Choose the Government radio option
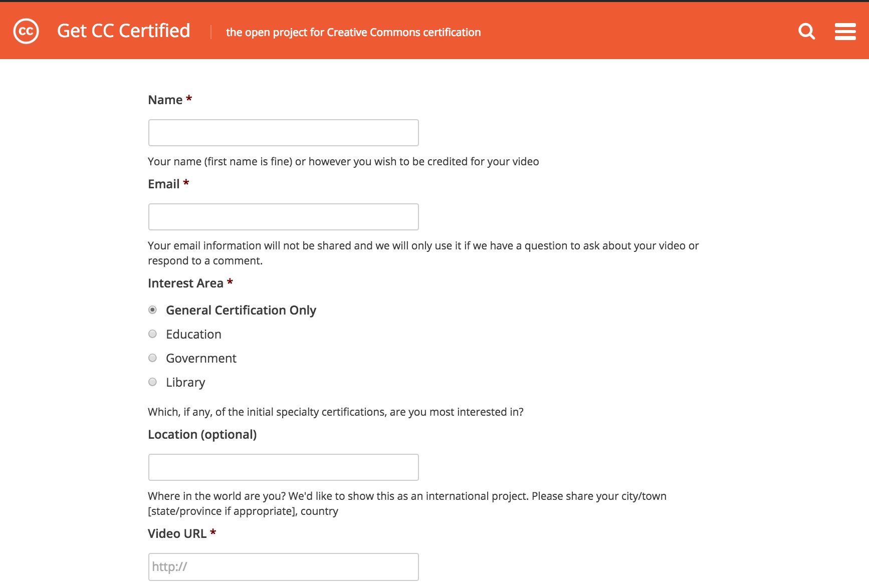Viewport: 869px width, 588px height. [x=153, y=358]
